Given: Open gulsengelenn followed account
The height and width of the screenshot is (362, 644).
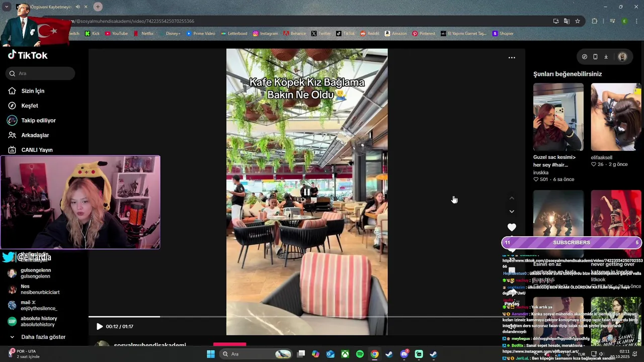Looking at the screenshot, I should pos(35,273).
